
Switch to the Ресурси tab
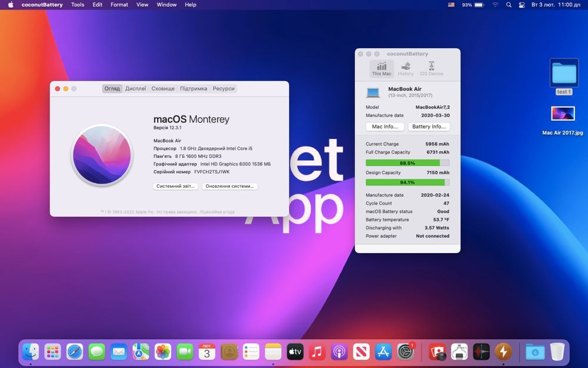tap(223, 89)
